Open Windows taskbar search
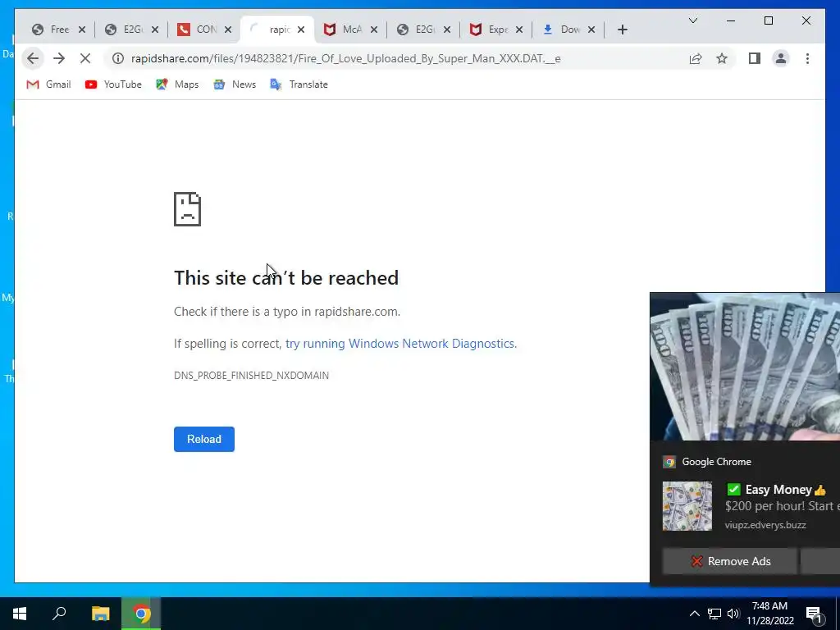This screenshot has width=840, height=630. click(59, 614)
